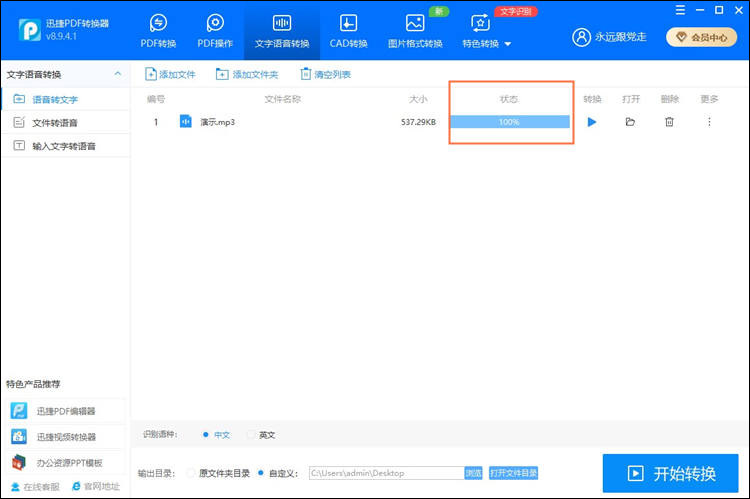Click 清空列表 toolbar button
The height and width of the screenshot is (499, 750).
325,74
